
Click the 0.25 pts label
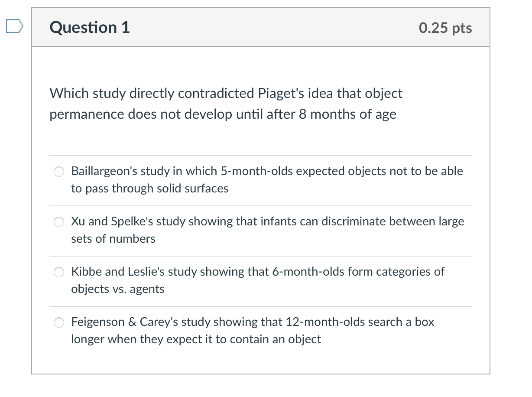coord(445,28)
